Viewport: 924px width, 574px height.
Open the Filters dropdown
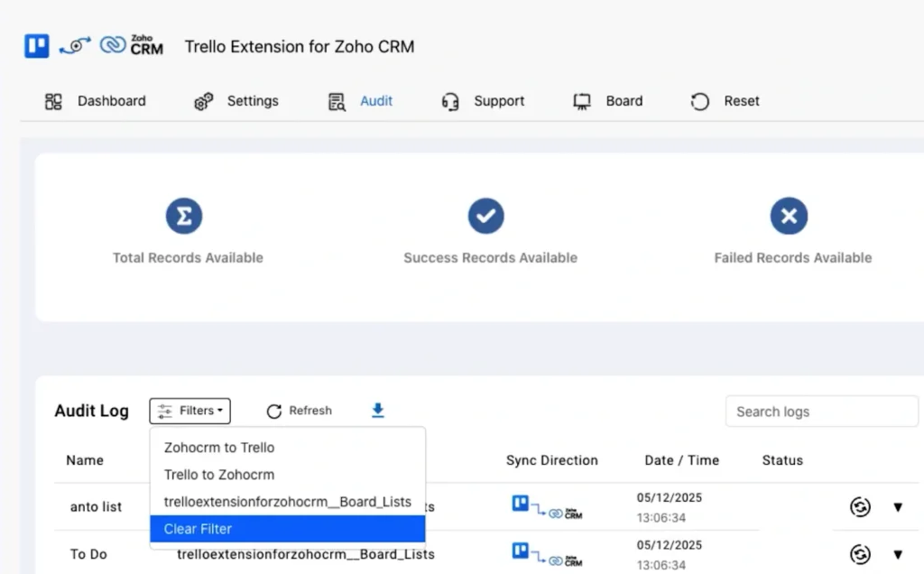click(189, 411)
